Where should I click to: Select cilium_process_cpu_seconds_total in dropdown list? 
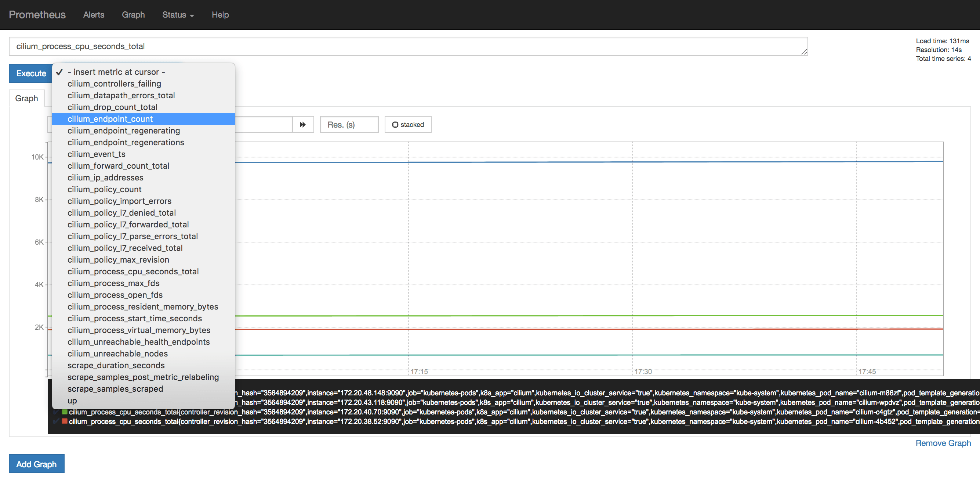pyautogui.click(x=144, y=272)
